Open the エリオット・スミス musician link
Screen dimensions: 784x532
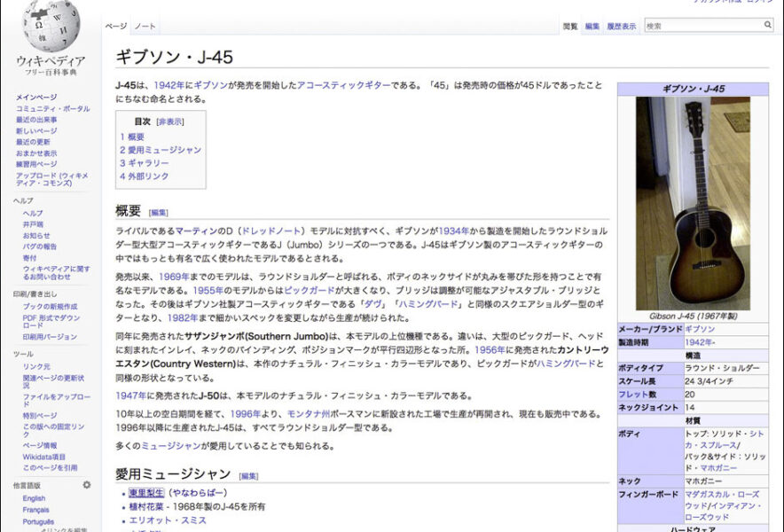pyautogui.click(x=168, y=520)
